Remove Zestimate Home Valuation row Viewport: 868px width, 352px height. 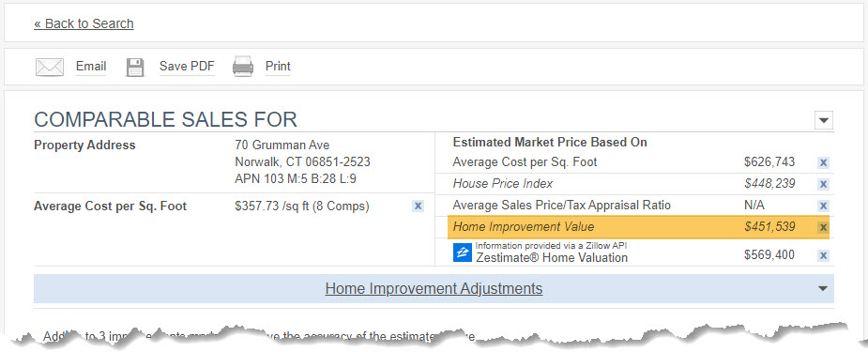(823, 255)
